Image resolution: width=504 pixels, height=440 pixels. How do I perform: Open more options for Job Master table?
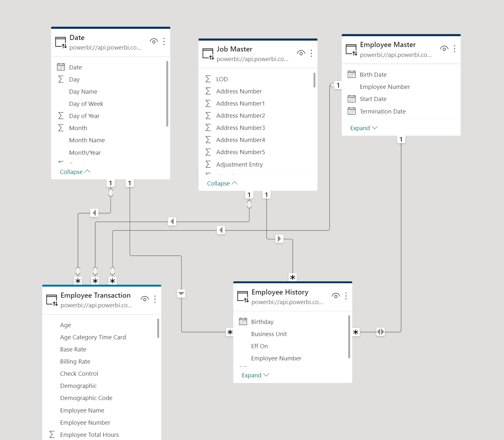click(x=311, y=53)
